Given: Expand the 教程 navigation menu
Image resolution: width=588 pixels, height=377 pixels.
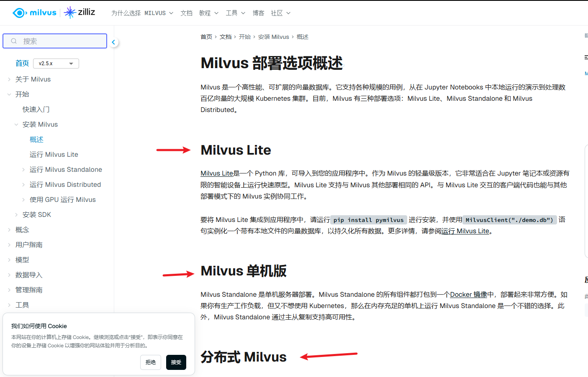Looking at the screenshot, I should [x=209, y=13].
